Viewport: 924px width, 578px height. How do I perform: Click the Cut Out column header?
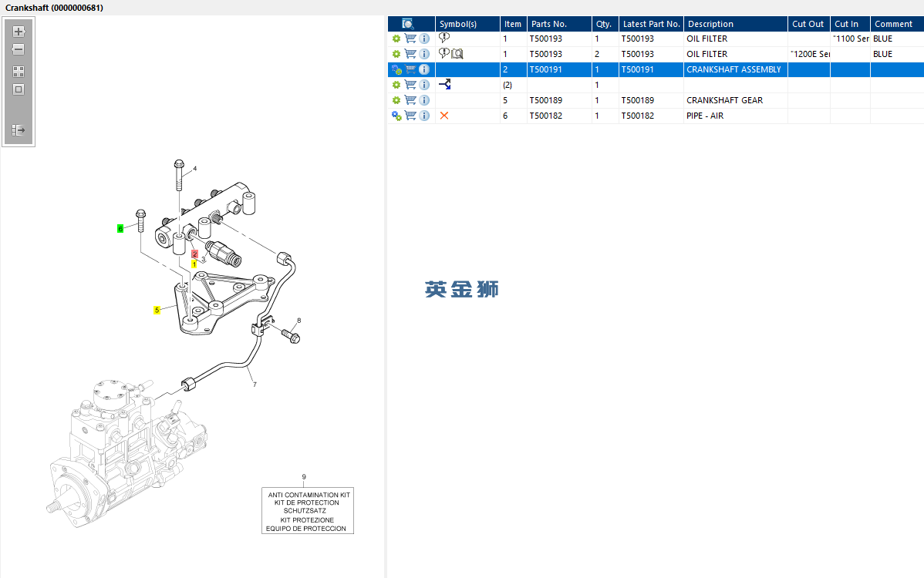click(x=808, y=24)
